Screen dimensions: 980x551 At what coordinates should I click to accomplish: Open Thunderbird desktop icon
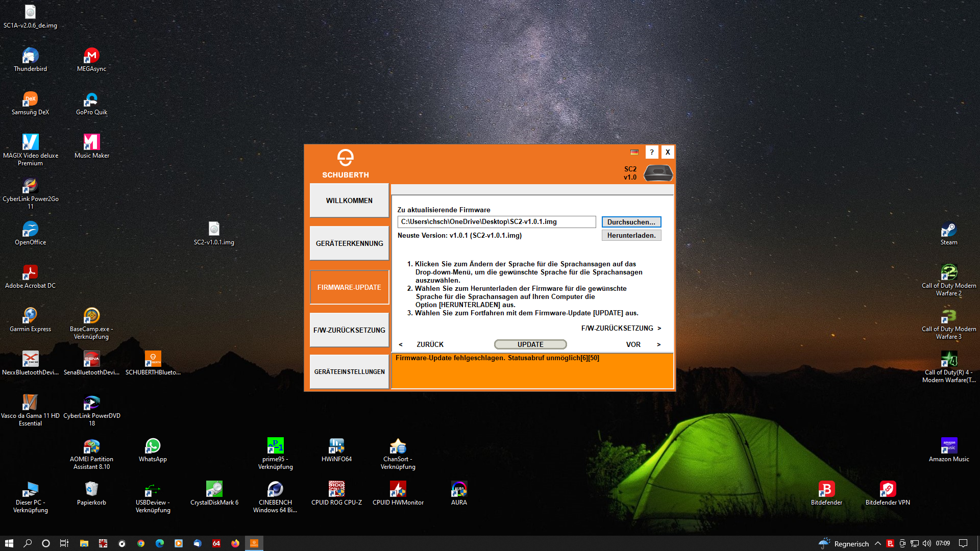[x=30, y=60]
